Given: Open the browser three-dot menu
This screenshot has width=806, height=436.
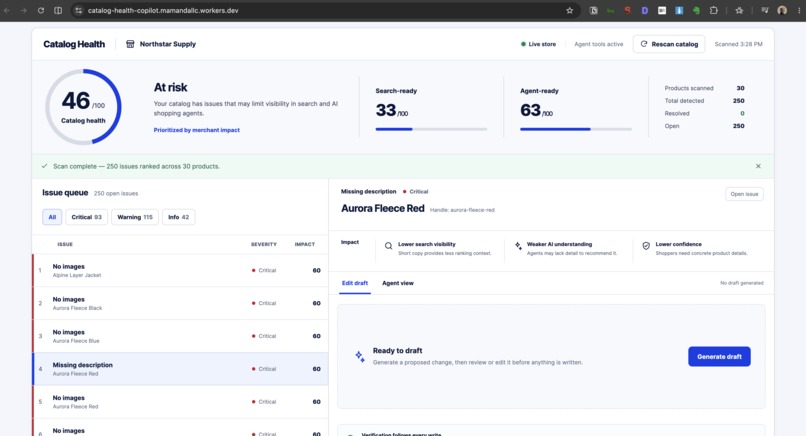Looking at the screenshot, I should point(799,10).
